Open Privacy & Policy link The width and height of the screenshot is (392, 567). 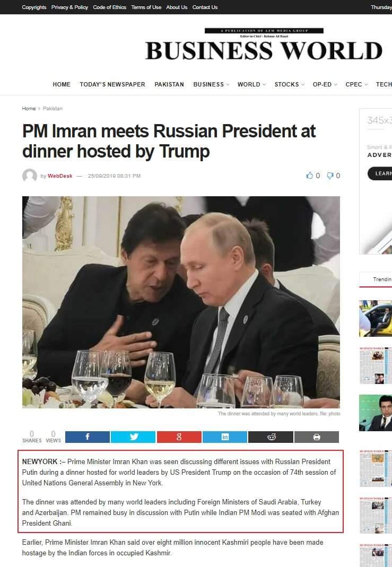(x=69, y=7)
